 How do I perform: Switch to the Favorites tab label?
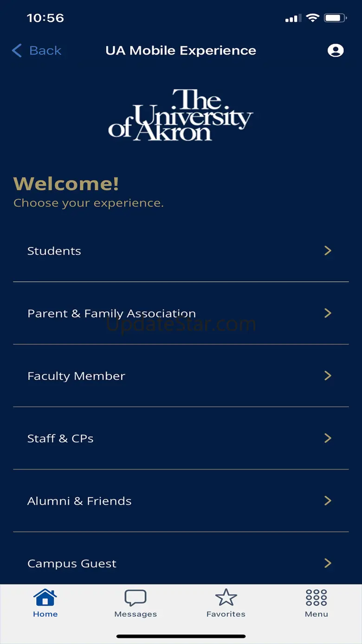(x=226, y=614)
